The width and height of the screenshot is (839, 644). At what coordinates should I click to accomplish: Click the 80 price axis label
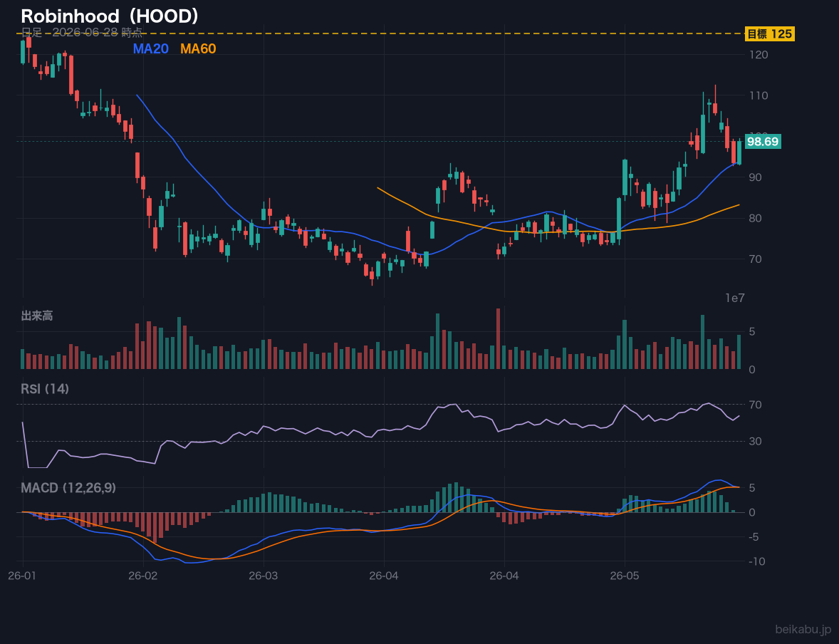click(756, 218)
